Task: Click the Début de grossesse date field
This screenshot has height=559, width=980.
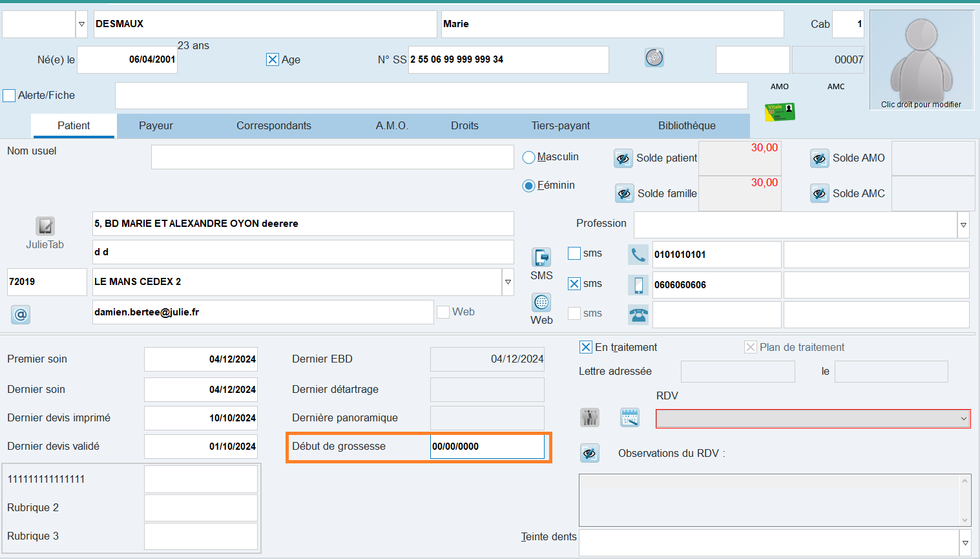Action: coord(487,447)
